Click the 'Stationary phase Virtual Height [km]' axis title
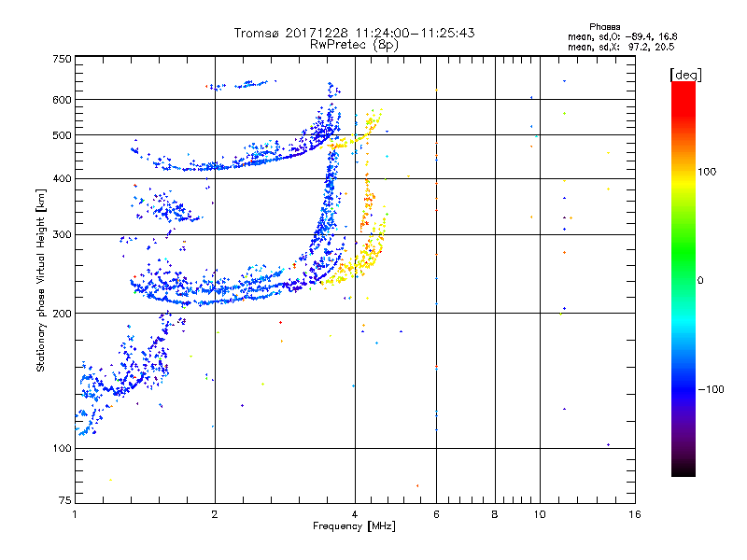The image size is (747, 560). click(41, 280)
